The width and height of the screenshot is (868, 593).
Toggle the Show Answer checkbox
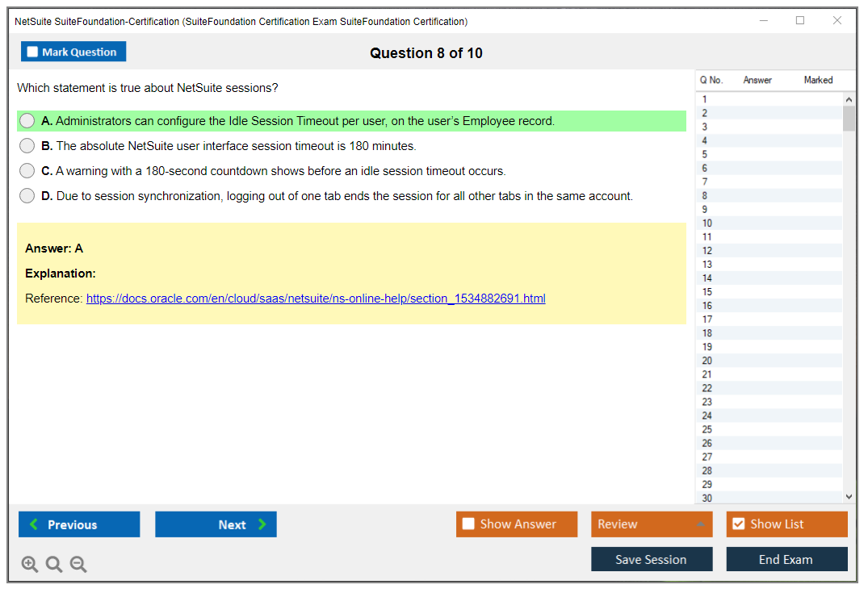(468, 524)
